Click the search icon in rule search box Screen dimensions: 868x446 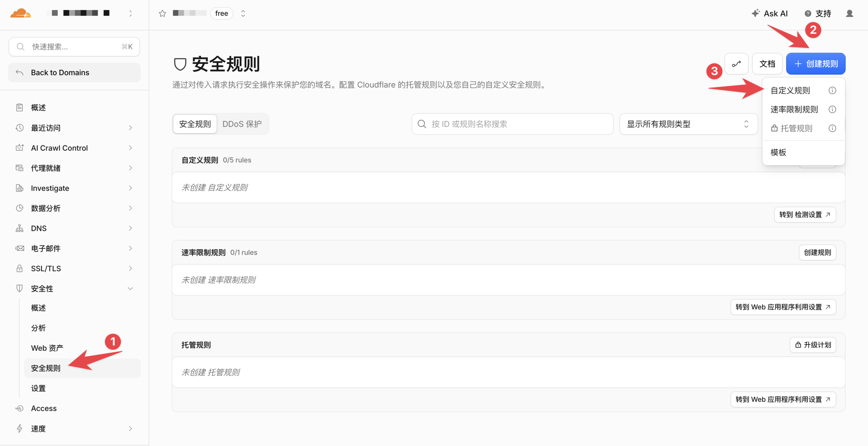click(x=422, y=124)
